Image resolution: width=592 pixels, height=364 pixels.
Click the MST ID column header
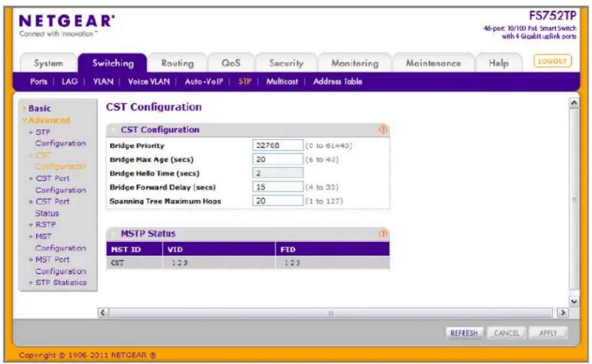[x=134, y=249]
